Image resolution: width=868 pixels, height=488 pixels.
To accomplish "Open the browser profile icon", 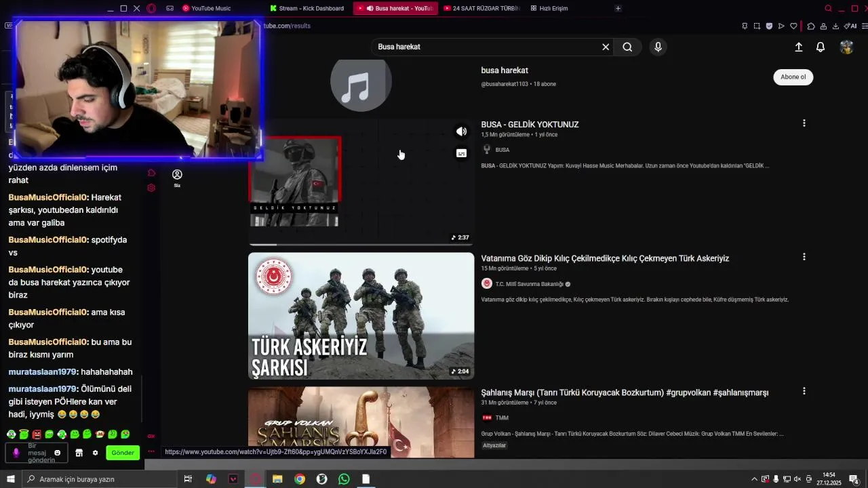I will (x=823, y=26).
